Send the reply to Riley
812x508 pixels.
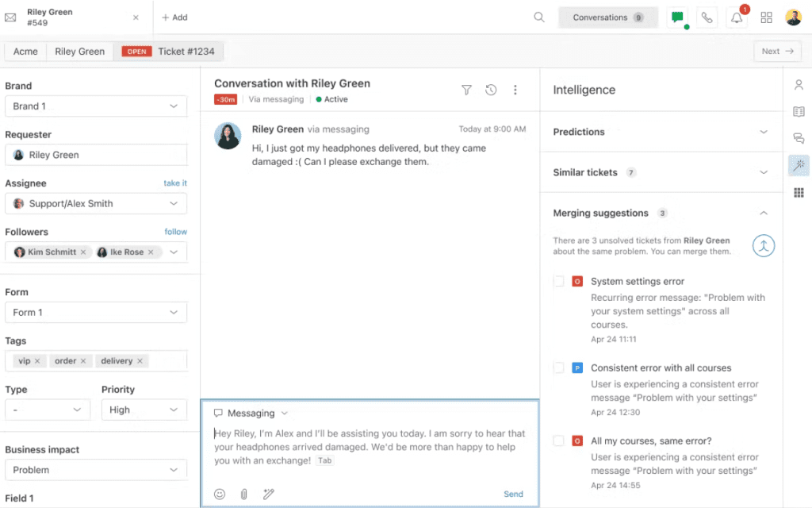point(513,494)
